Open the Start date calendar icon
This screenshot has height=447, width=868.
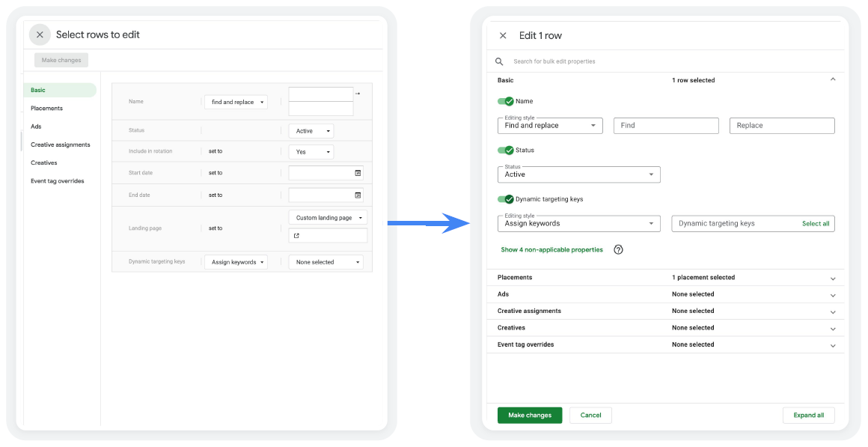[x=358, y=173]
